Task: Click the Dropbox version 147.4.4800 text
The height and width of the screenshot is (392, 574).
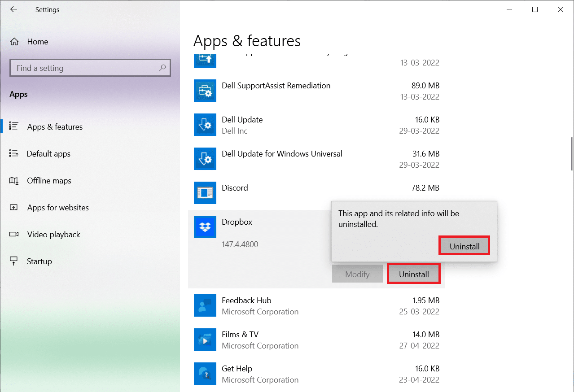Action: click(240, 244)
